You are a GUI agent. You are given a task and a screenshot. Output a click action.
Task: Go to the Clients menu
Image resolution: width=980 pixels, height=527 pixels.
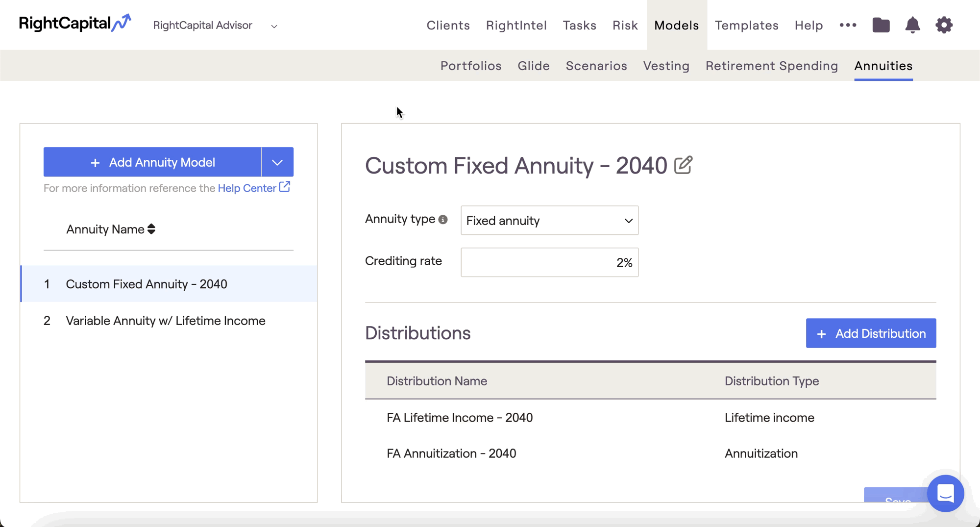click(x=448, y=25)
